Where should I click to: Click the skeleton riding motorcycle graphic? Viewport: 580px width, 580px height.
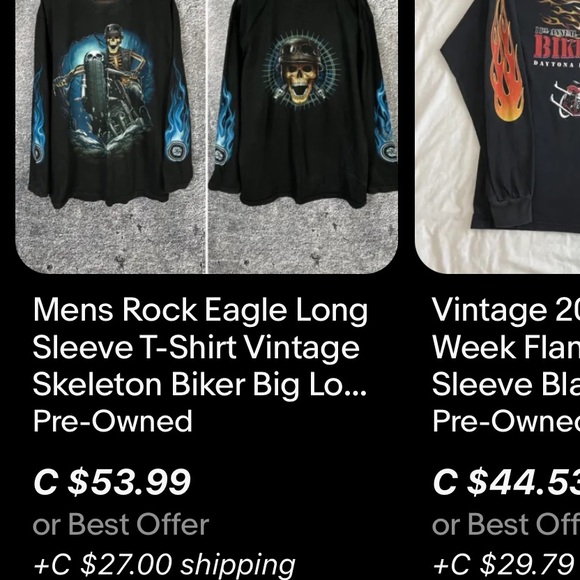pos(105,89)
